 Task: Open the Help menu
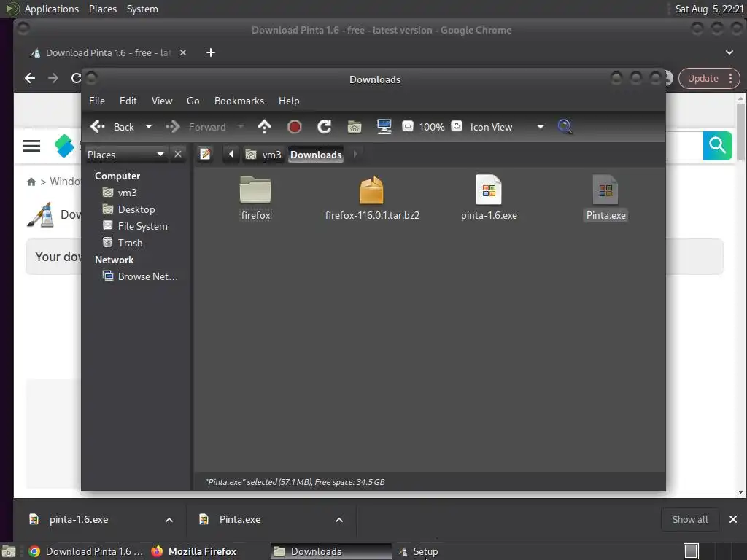point(289,101)
